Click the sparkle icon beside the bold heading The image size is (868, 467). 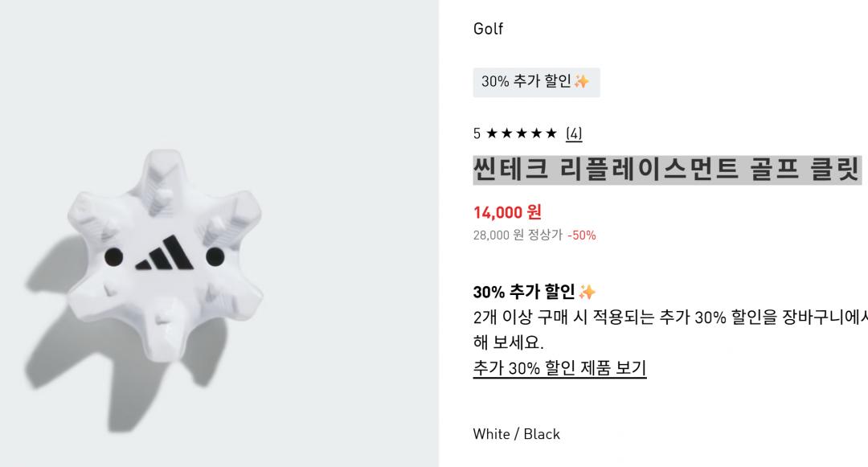coord(588,292)
